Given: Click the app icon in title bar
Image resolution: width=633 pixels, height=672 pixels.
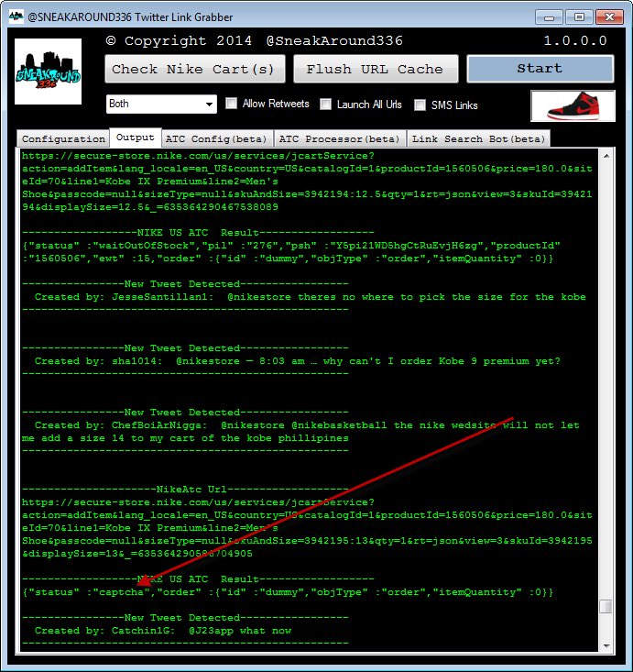Looking at the screenshot, I should tap(16, 17).
